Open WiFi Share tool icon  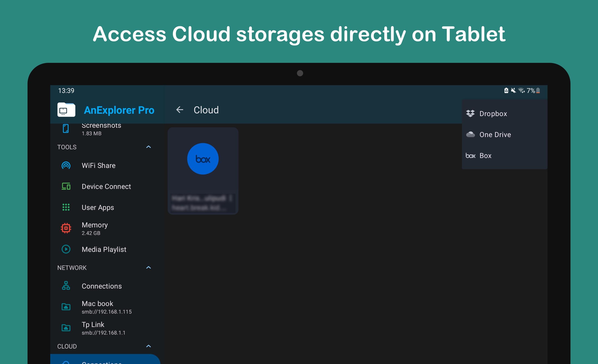[x=66, y=166]
